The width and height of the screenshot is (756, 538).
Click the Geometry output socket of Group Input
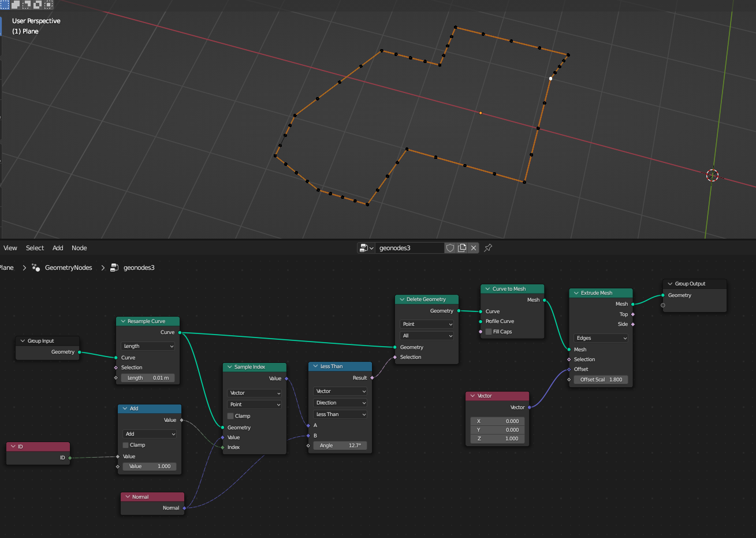[79, 352]
